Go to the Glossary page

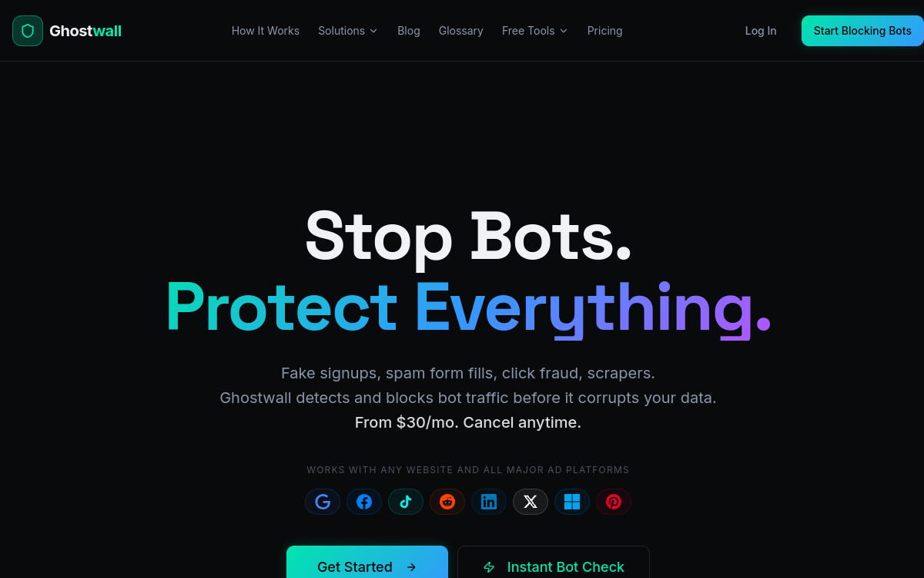tap(461, 31)
